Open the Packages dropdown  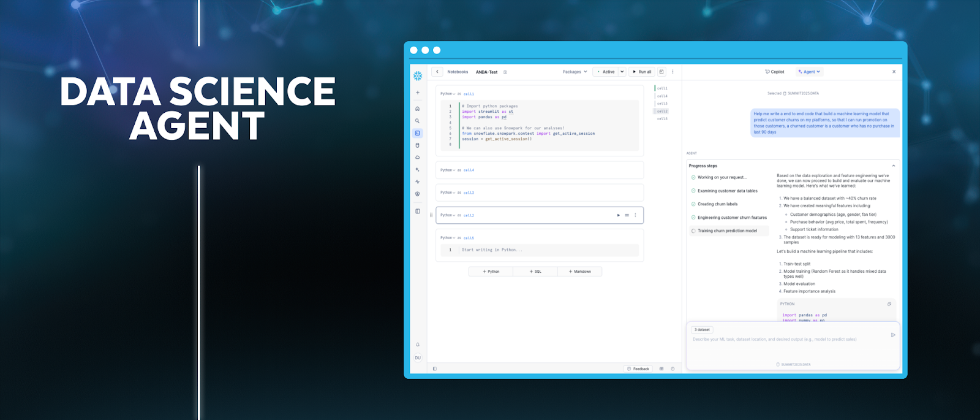pos(575,72)
